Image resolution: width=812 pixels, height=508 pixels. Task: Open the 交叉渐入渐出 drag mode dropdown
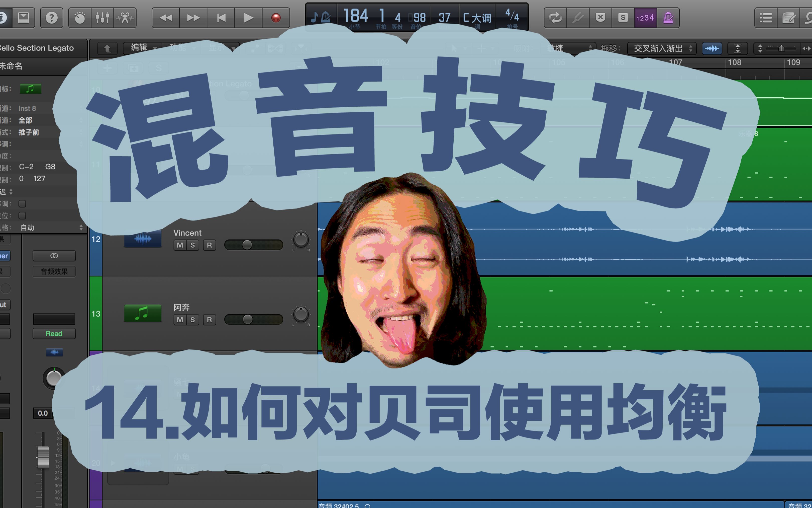point(661,48)
